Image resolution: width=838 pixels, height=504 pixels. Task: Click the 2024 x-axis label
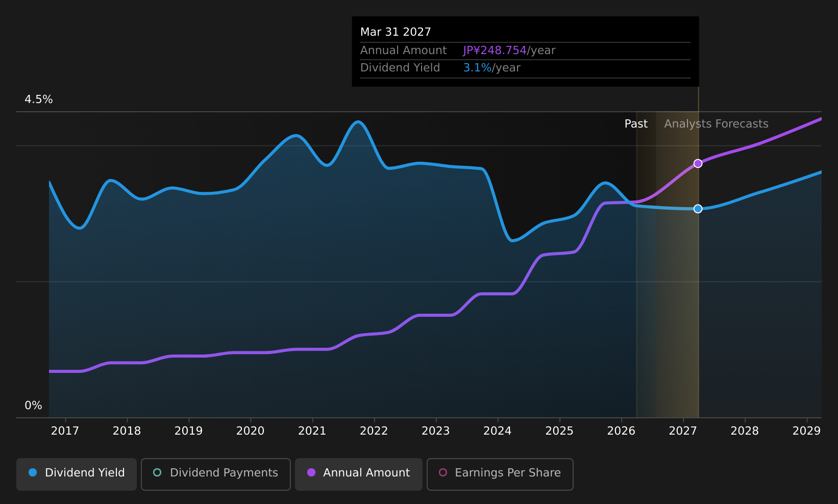[497, 431]
